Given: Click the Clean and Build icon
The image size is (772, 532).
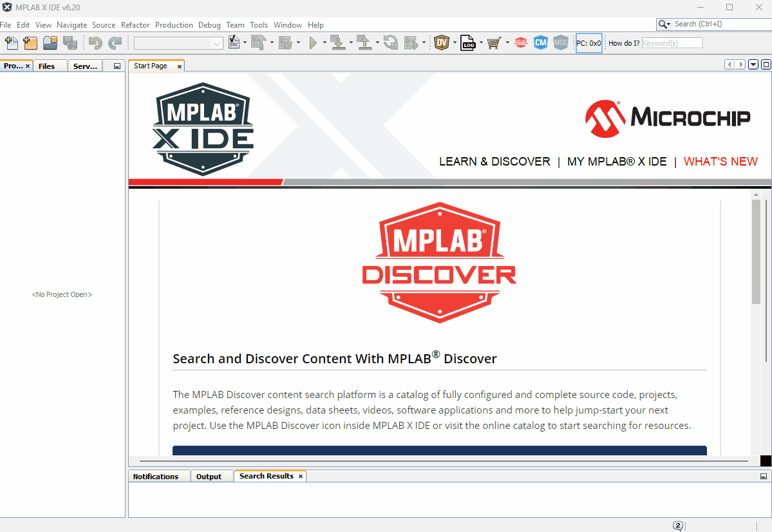Looking at the screenshot, I should tap(285, 43).
